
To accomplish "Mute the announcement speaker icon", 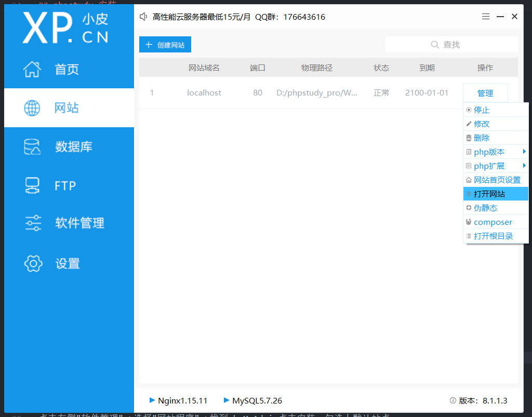I will click(x=143, y=16).
